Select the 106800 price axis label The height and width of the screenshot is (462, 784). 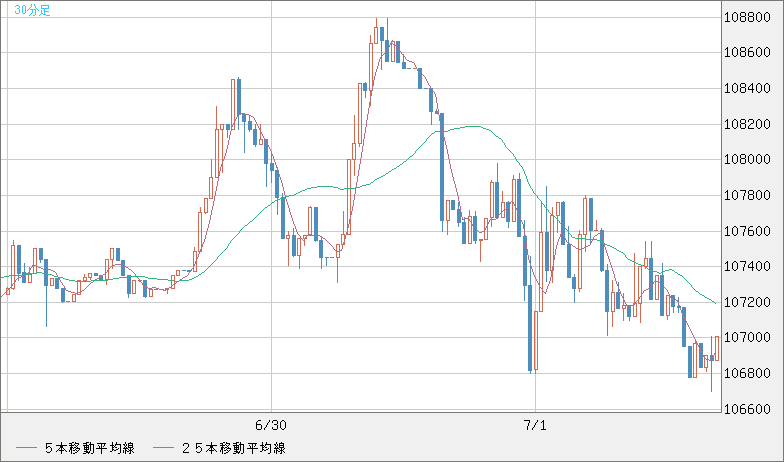tap(747, 374)
